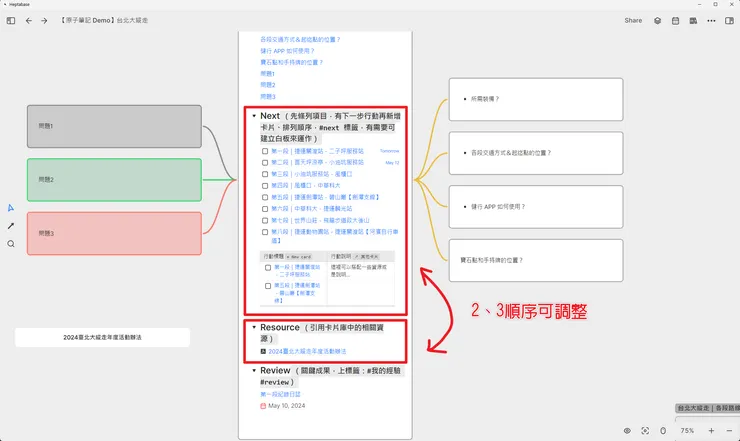Open the card library icon beside Share
Screen dimensions: 740x441
657,21
